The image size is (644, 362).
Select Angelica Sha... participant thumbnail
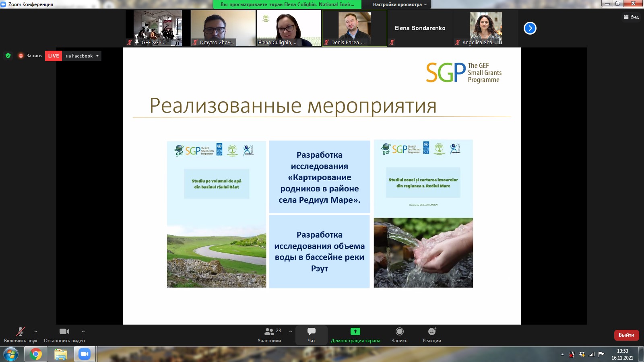coord(486,28)
